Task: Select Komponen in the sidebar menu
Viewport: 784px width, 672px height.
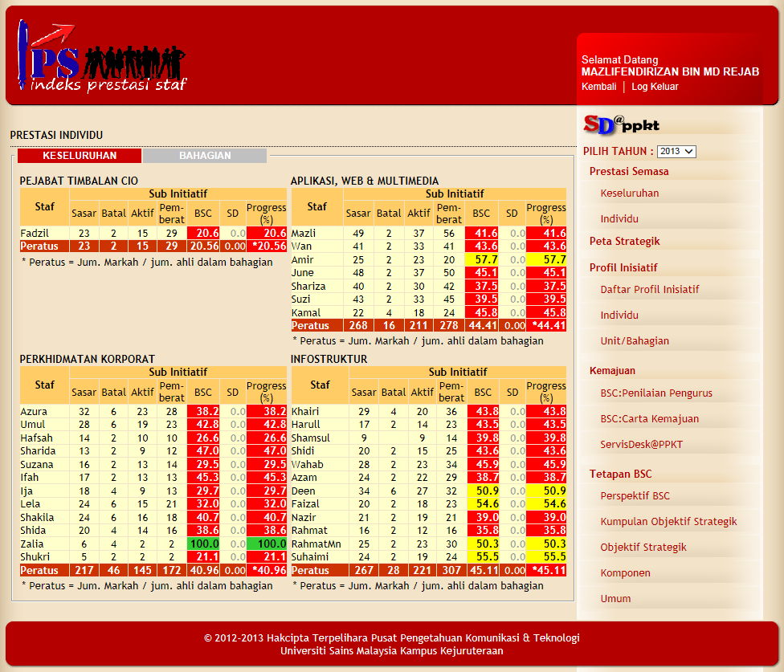Action: point(625,573)
